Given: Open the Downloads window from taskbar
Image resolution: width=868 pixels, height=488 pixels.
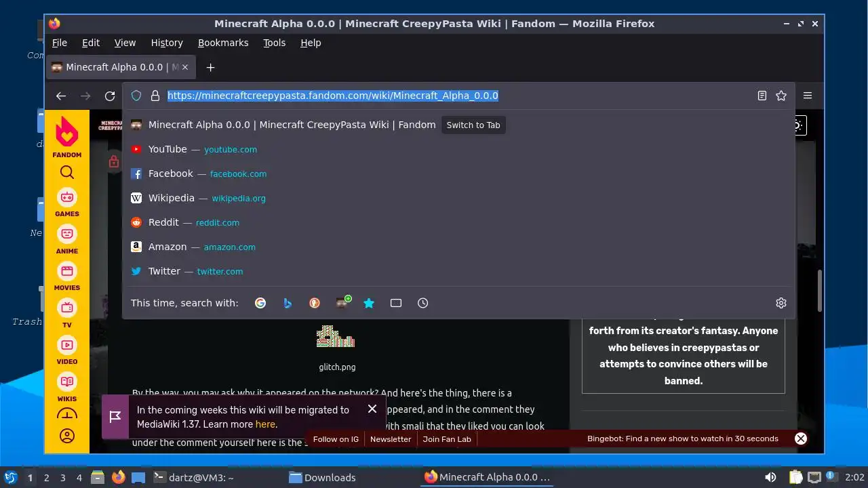Looking at the screenshot, I should click(x=322, y=477).
